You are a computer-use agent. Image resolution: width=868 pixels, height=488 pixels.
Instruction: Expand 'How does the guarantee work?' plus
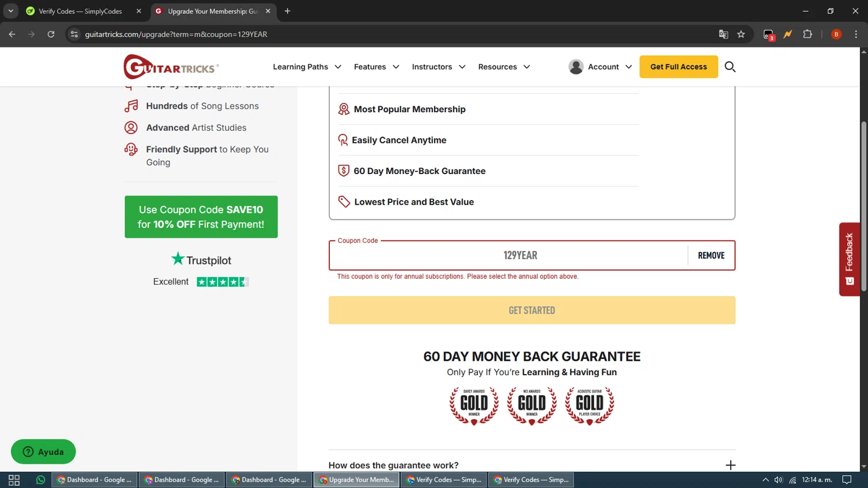tap(730, 465)
